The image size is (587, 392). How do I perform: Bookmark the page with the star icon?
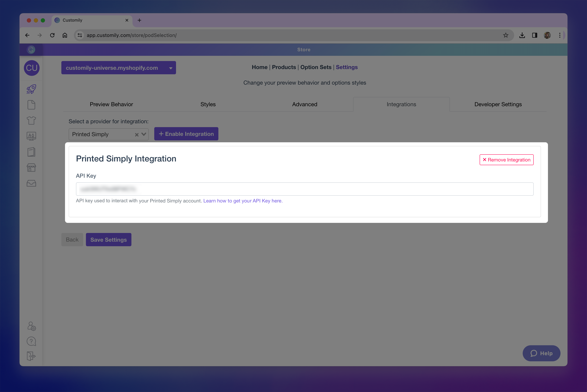[x=506, y=35]
